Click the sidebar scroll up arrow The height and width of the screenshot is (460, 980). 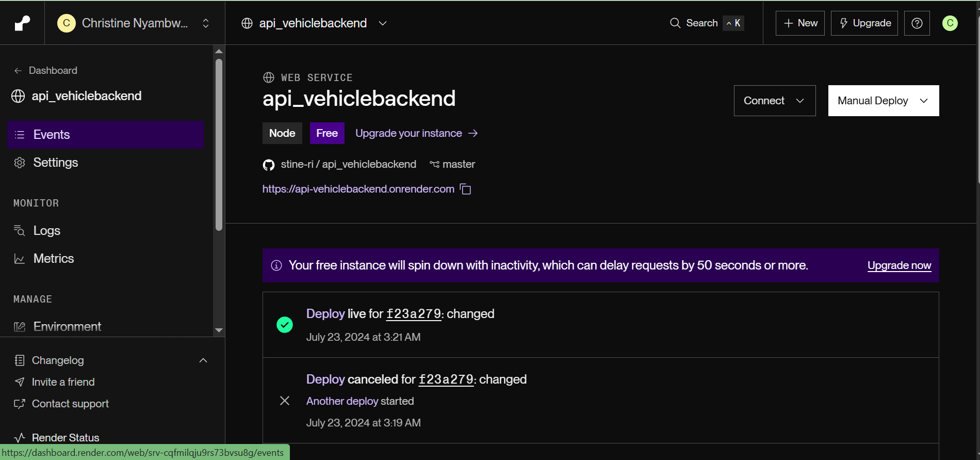[x=219, y=51]
